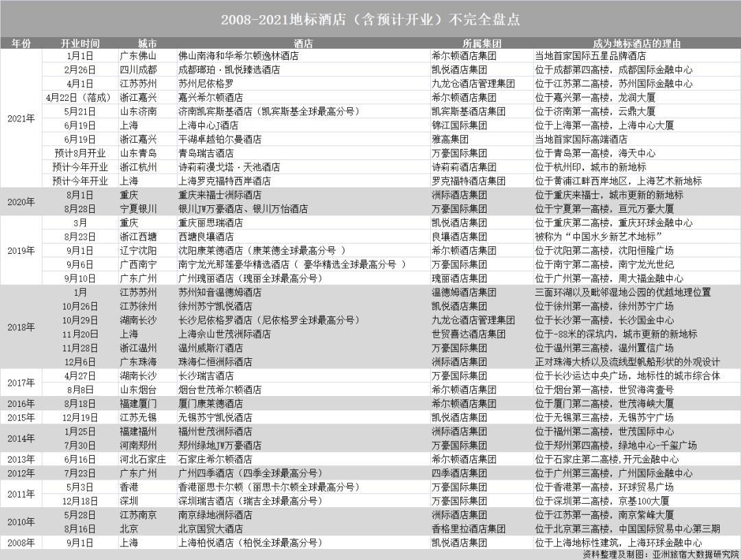Click hotel '烟台世茂希尔顿酒店'
The height and width of the screenshot is (560, 741).
click(x=220, y=389)
